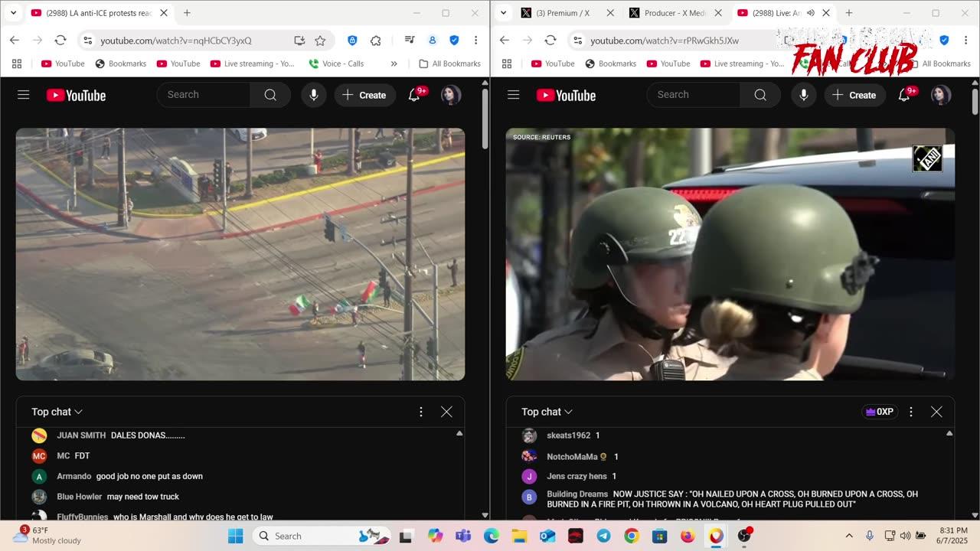Expand Top chat dropdown in right window
Viewport: 980px width, 551px height.
tap(547, 412)
